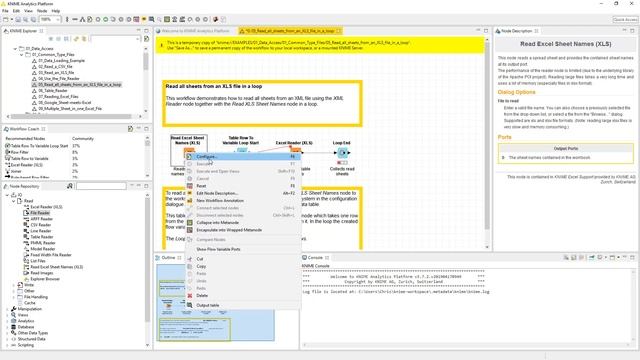
Task: Click the Quick Access field
Action: (625, 19)
